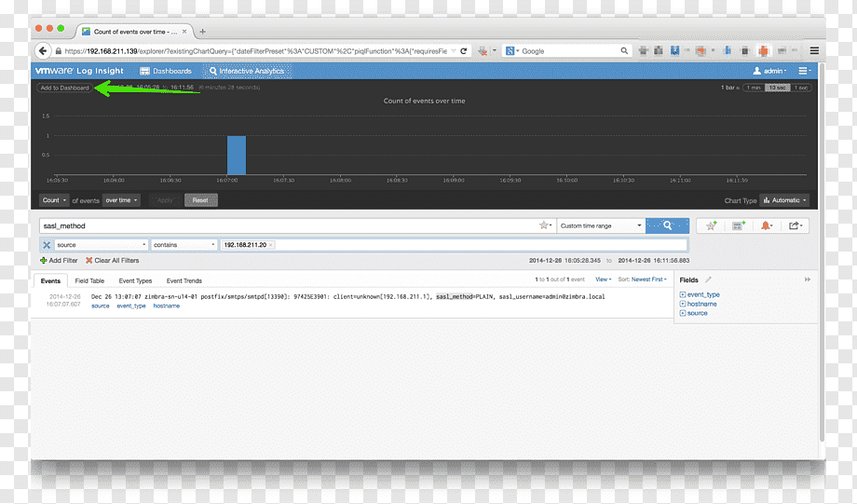Reload page using refresh icon
Screen dimensions: 857x504
click(464, 51)
